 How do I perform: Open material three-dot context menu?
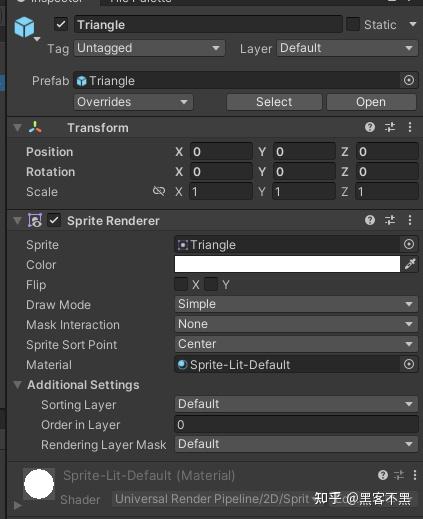[x=415, y=475]
